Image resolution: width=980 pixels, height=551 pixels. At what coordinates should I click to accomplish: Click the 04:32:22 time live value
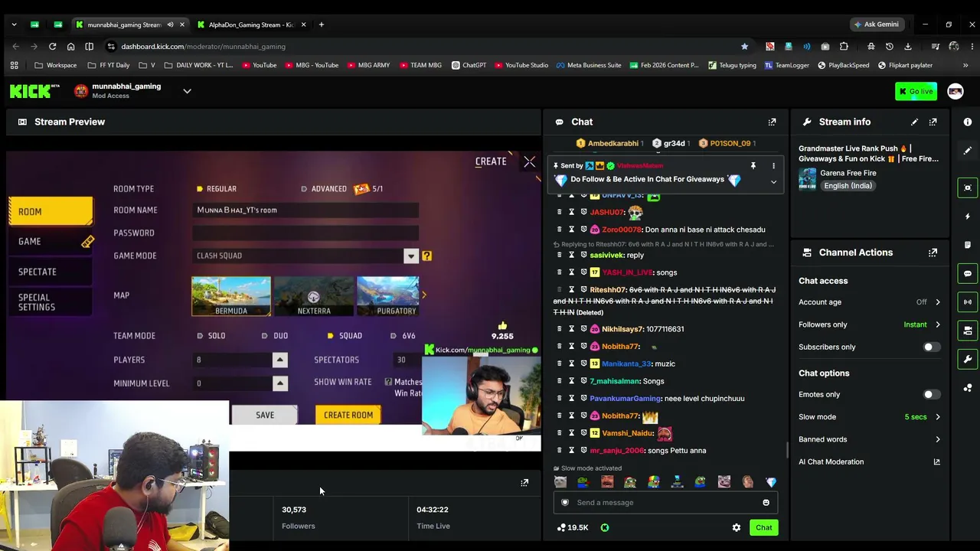(x=433, y=510)
